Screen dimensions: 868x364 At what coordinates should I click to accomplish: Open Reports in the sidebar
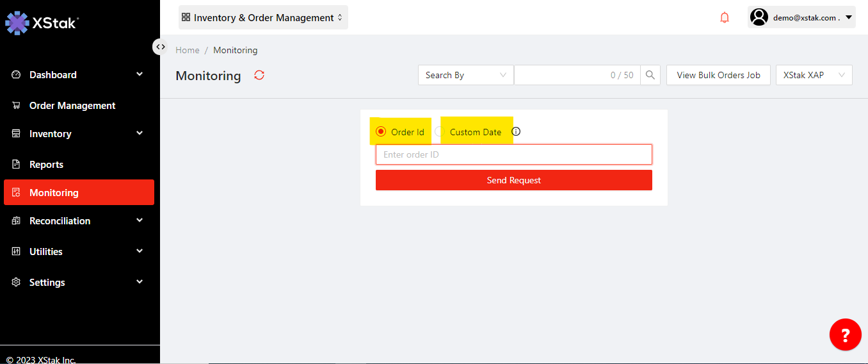[x=46, y=165]
